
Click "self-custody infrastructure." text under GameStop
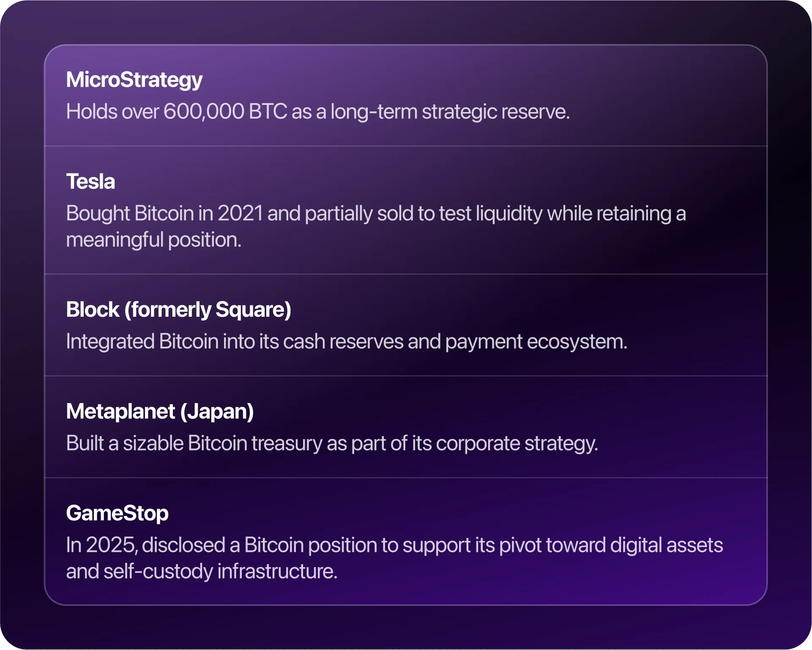click(220, 571)
